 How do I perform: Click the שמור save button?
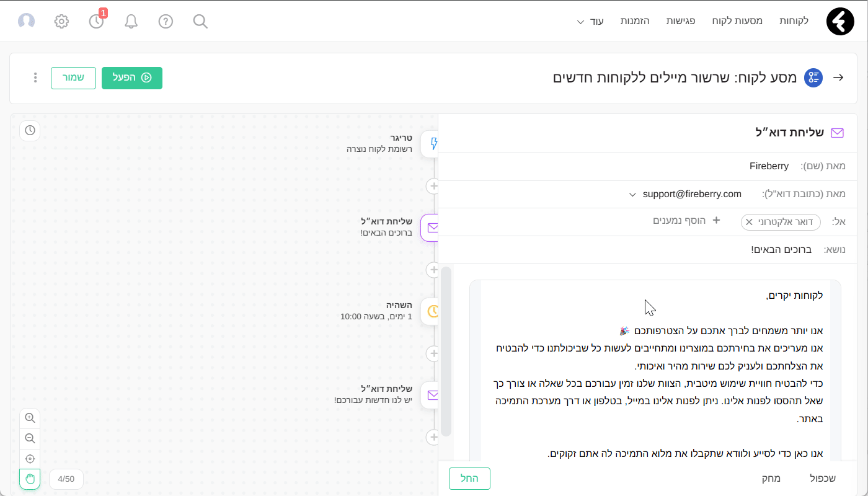(x=73, y=78)
